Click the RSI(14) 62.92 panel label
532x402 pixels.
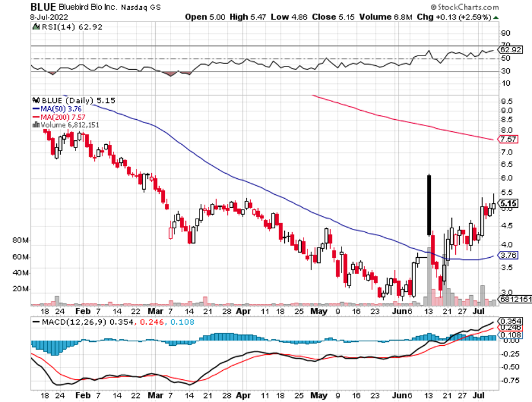click(72, 27)
